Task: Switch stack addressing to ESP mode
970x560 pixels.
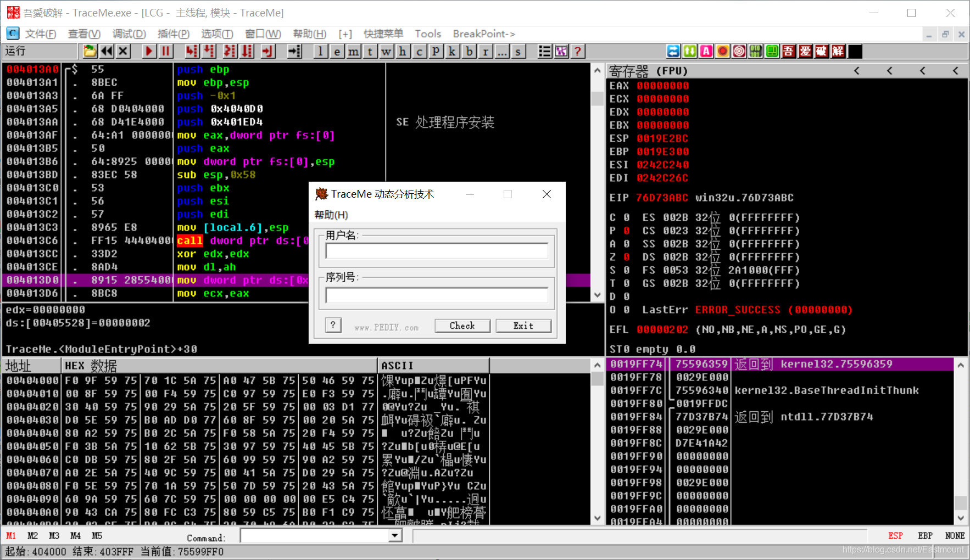Action: click(x=895, y=536)
